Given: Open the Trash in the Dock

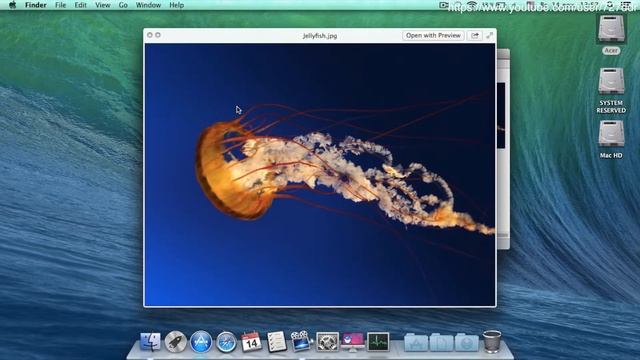Looking at the screenshot, I should (492, 341).
